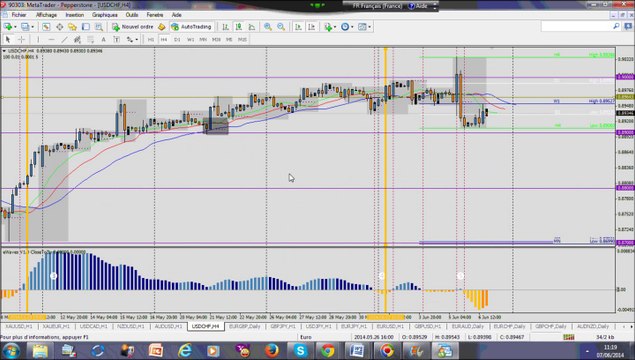
Task: Toggle the AutoTrading button
Action: tap(192, 27)
